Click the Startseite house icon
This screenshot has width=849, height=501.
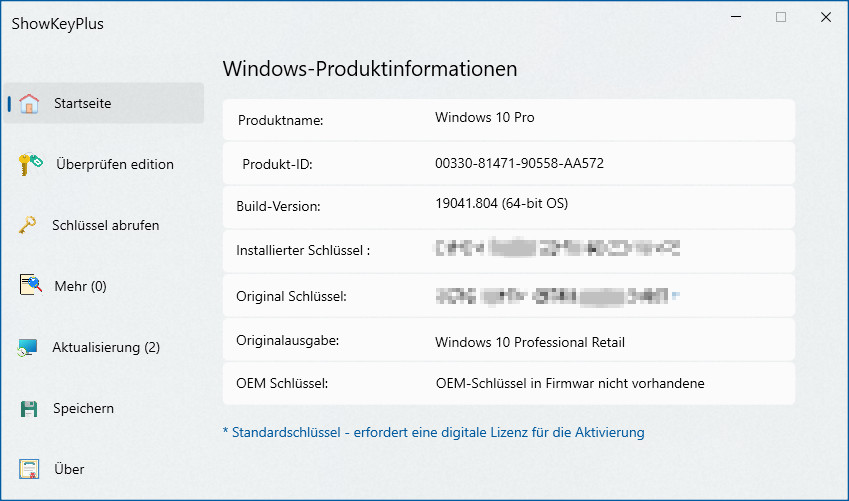29,104
